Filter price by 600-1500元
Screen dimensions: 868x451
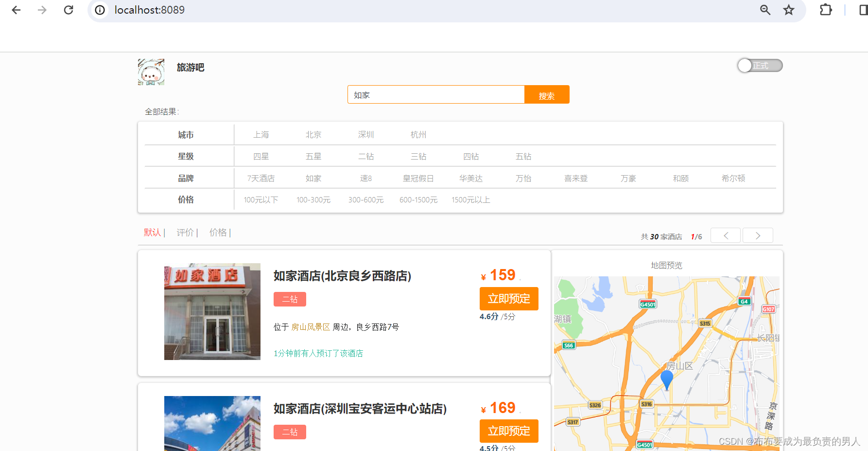tap(418, 200)
